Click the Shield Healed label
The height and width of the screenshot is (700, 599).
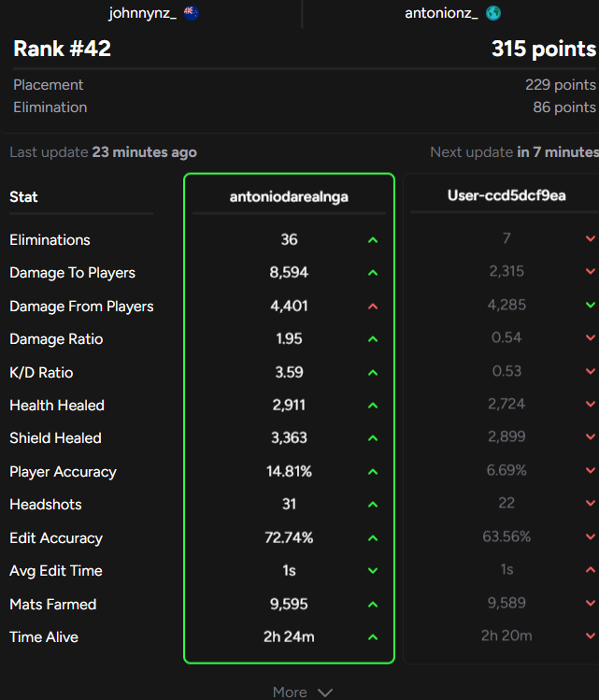(55, 438)
